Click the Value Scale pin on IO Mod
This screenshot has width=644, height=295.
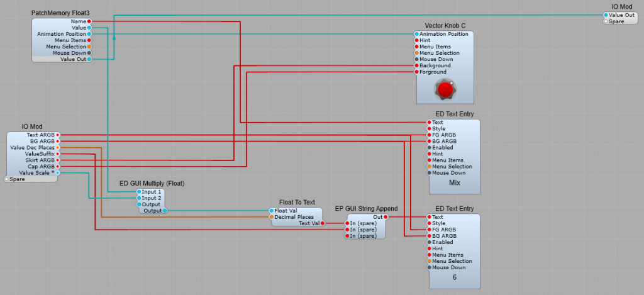(x=58, y=172)
